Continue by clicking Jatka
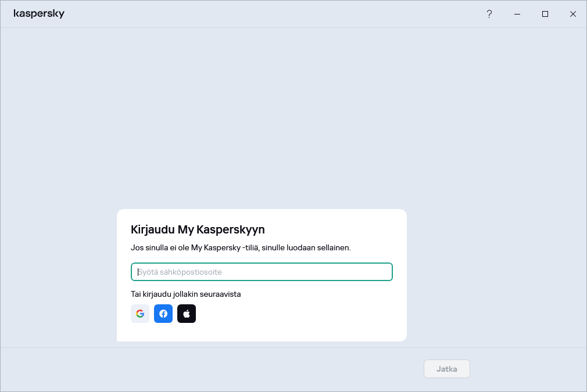Image resolution: width=587 pixels, height=392 pixels. pyautogui.click(x=446, y=368)
